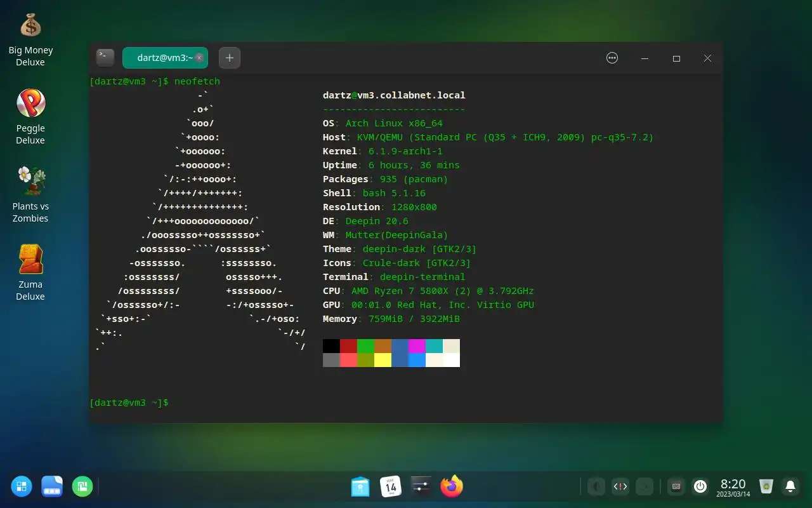Click the cyan color block in neofetch
This screenshot has height=508, width=812.
pyautogui.click(x=434, y=346)
